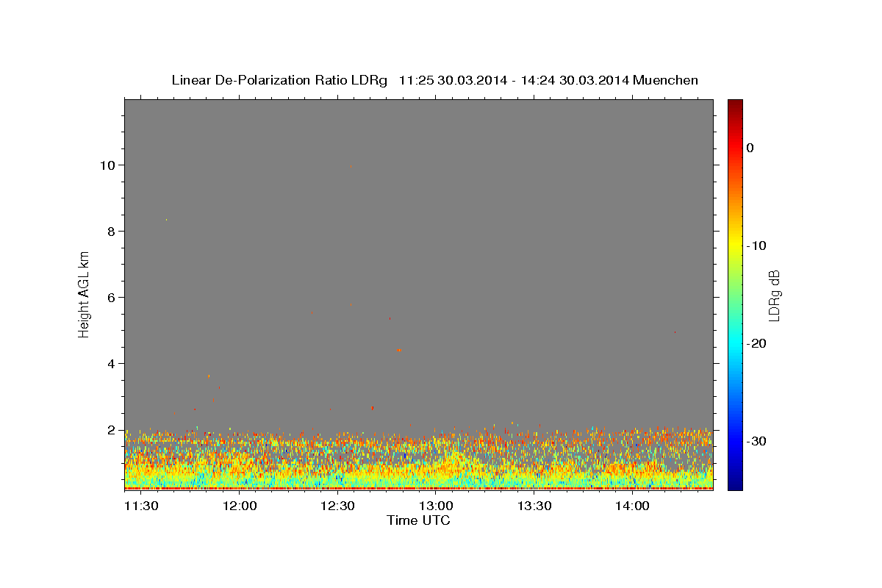Click the 13:00 time tick label

tap(435, 506)
